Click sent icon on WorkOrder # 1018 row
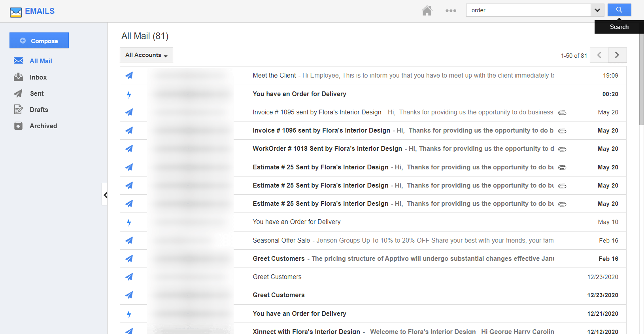 tap(129, 149)
